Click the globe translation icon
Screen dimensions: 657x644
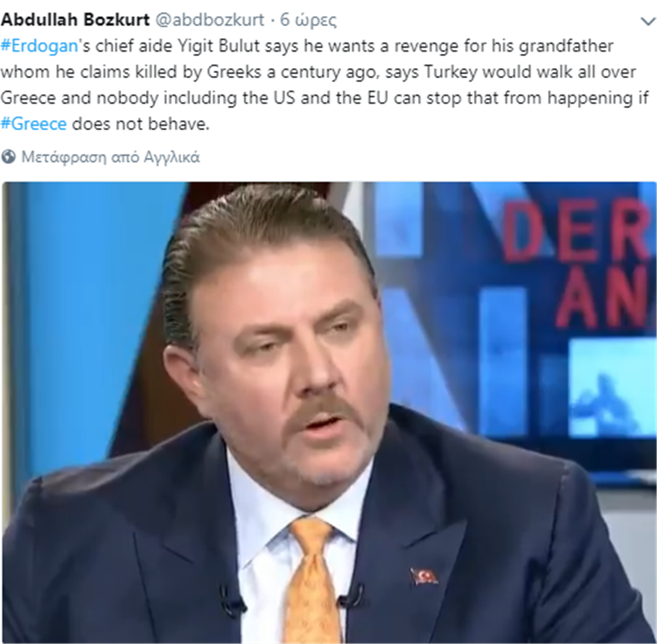tap(8, 157)
